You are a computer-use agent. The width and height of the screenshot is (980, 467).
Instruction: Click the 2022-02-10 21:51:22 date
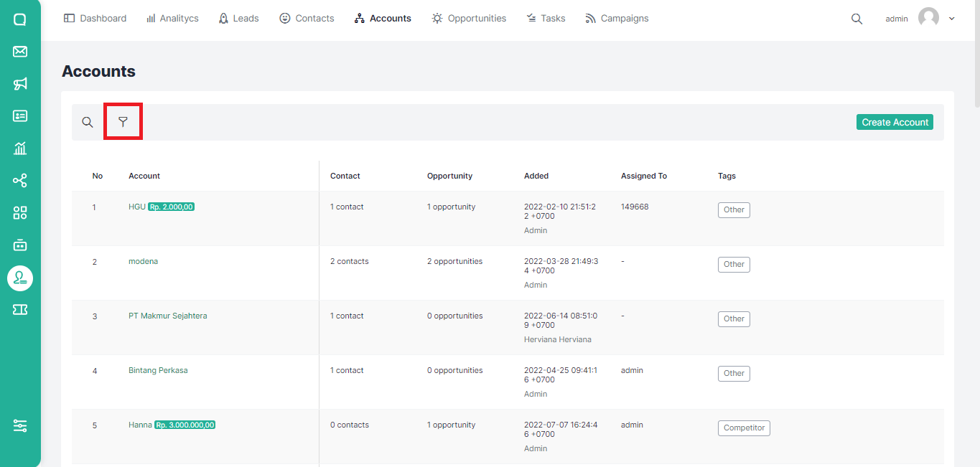tap(560, 211)
